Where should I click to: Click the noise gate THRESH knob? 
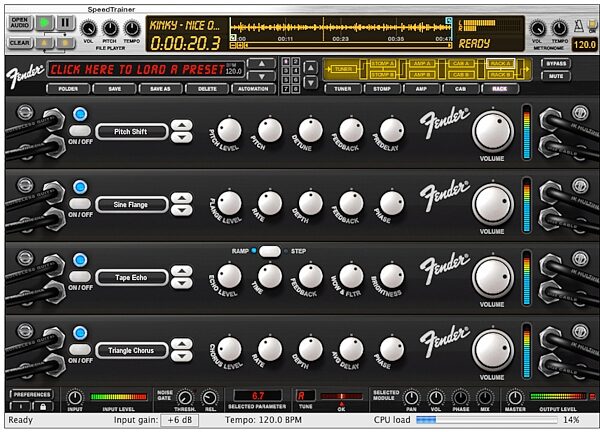point(185,398)
